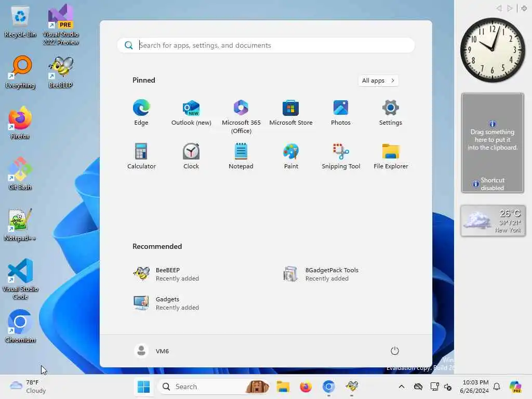Open Microsoft 365 (Office) app
Viewport: 532px width, 399px height.
pos(241,117)
